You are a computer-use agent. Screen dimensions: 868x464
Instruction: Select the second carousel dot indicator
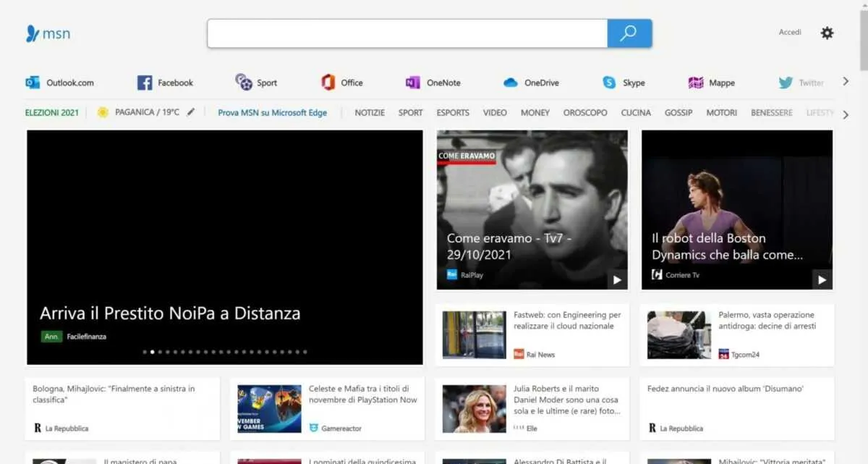152,352
